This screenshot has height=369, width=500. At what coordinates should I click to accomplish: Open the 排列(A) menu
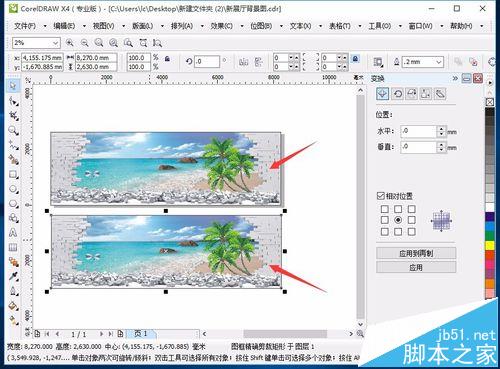pyautogui.click(x=182, y=26)
